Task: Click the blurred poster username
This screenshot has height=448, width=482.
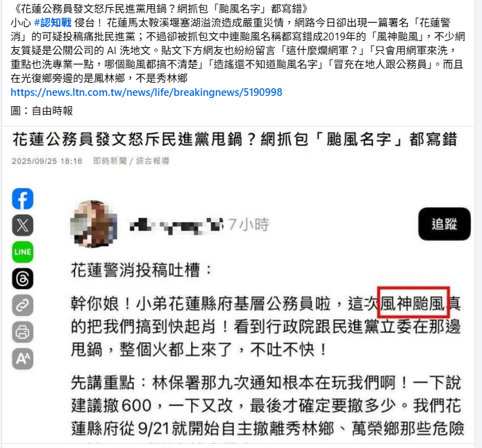Action: (x=176, y=225)
